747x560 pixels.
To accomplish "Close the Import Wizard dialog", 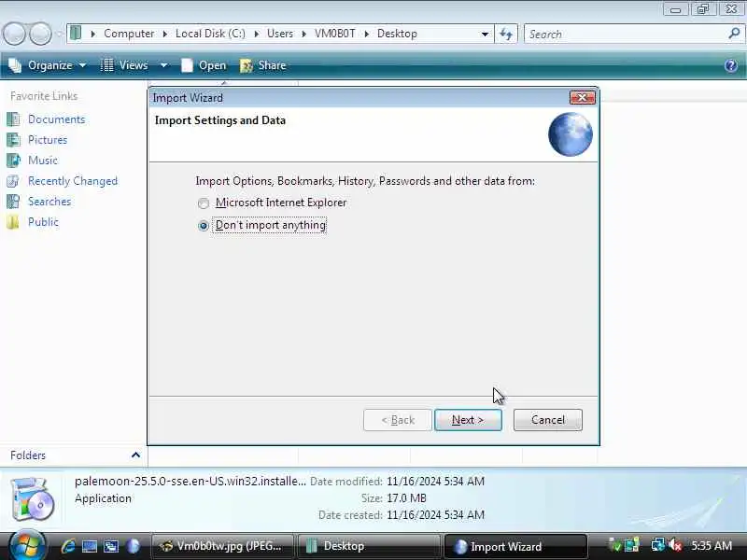I will coord(582,98).
